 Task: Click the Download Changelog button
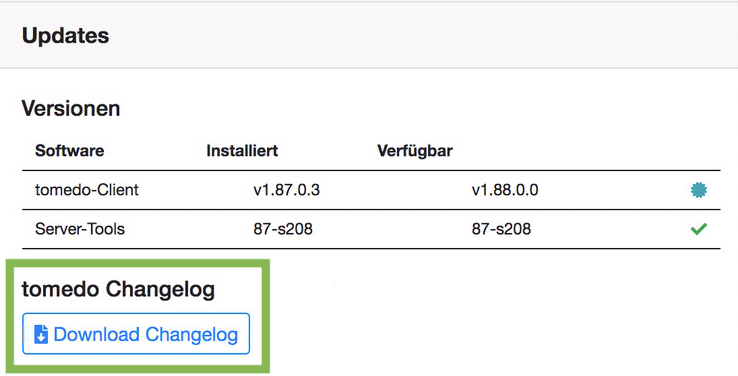[136, 334]
